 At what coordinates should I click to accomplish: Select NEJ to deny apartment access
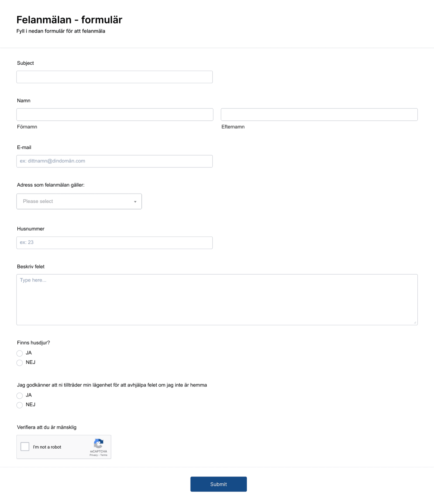[x=20, y=405]
